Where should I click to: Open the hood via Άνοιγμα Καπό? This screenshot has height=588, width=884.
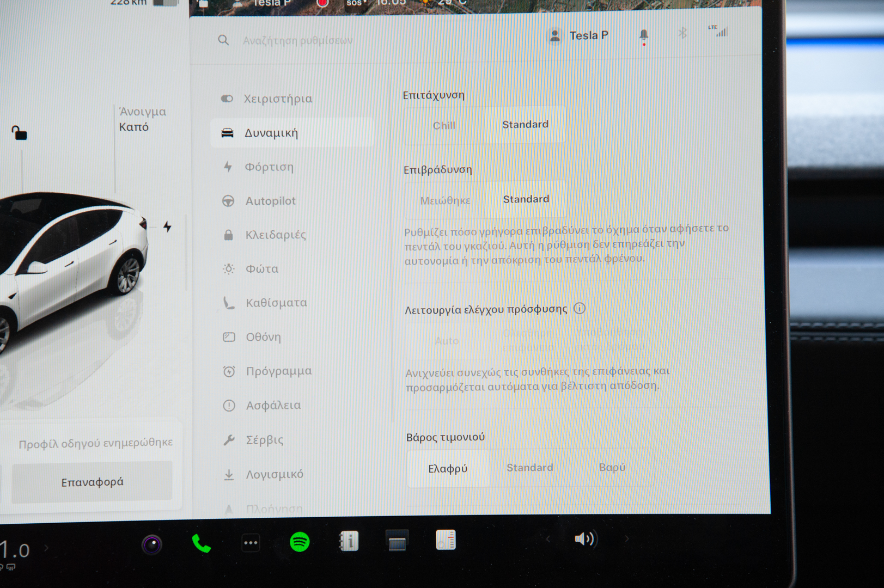point(143,119)
